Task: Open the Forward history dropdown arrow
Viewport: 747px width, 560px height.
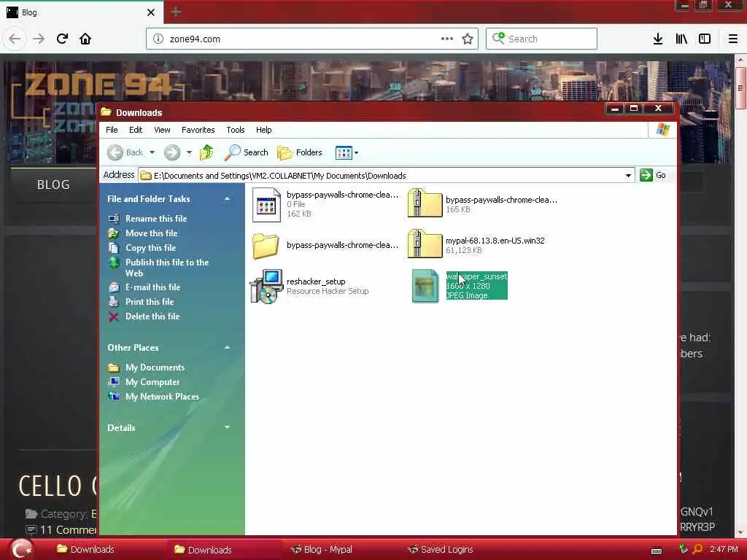Action: [189, 152]
